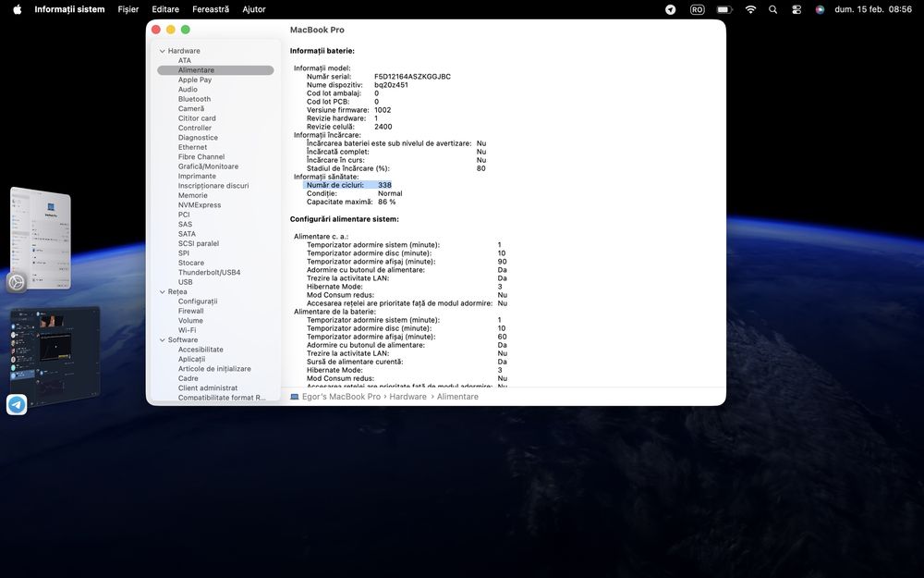The image size is (924, 578).
Task: Select Wi-Fi under Rețea
Action: click(x=187, y=330)
